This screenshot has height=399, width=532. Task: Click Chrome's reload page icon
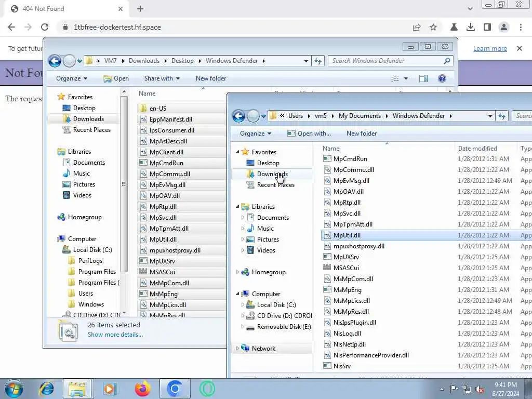click(x=45, y=27)
